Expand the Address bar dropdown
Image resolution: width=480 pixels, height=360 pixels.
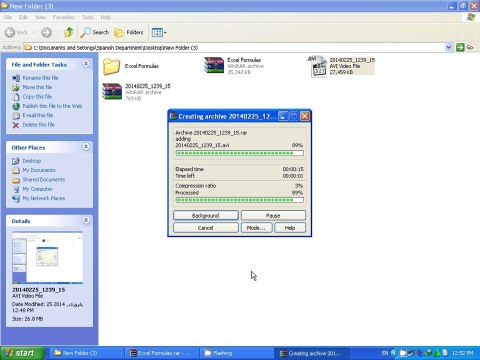[449, 47]
